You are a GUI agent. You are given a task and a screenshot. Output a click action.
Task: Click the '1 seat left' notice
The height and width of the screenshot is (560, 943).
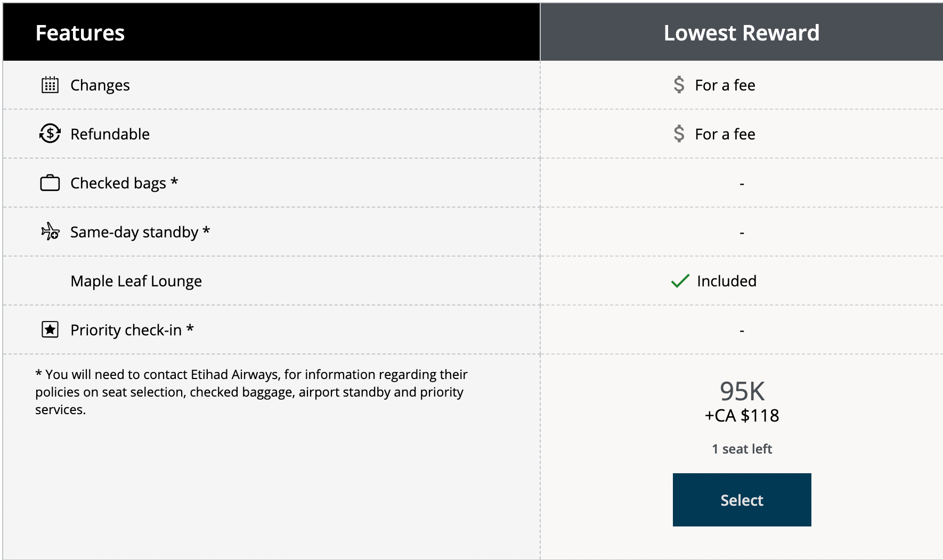tap(742, 449)
